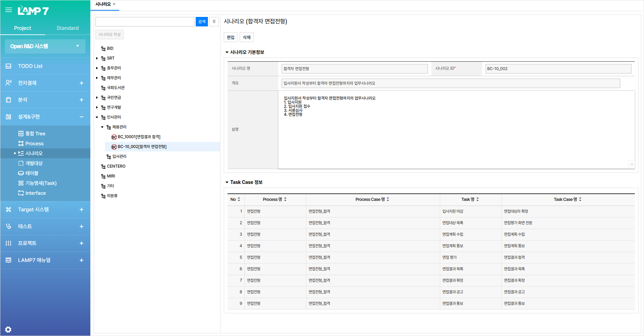Sort table by Task Case 명 column

pos(580,199)
